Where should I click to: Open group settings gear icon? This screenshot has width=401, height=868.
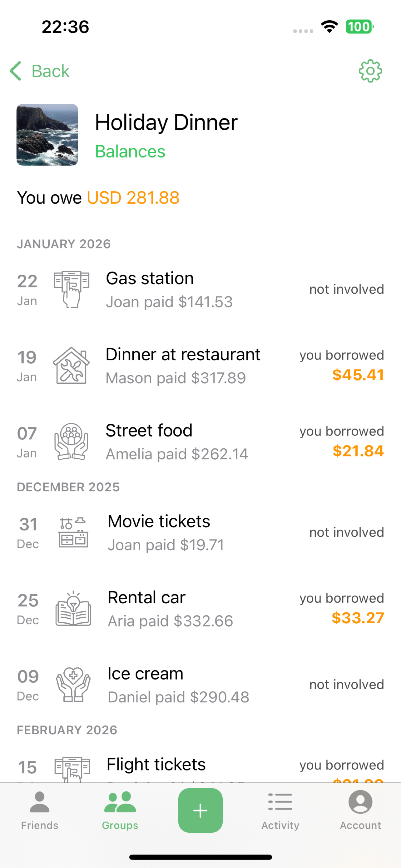point(370,71)
